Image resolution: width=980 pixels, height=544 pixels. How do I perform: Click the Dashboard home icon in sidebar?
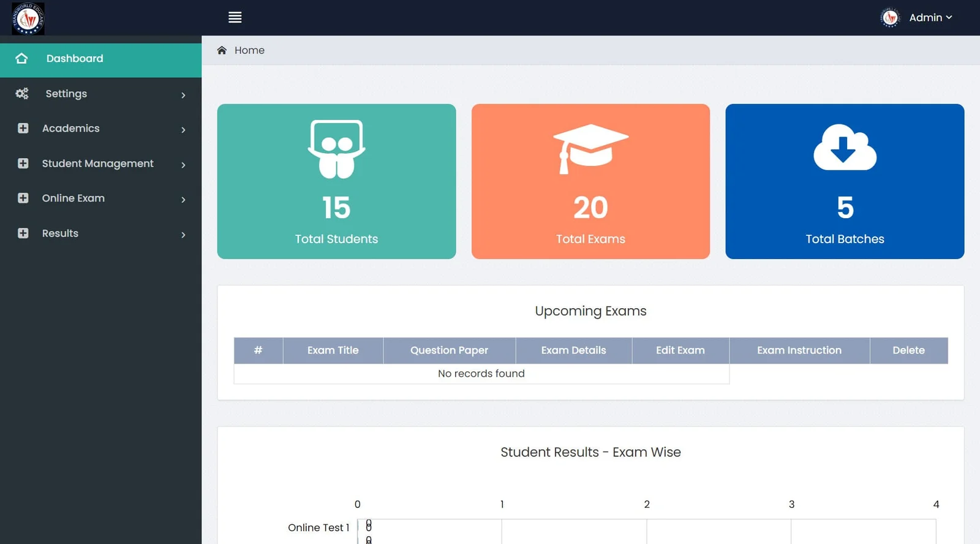pos(21,58)
